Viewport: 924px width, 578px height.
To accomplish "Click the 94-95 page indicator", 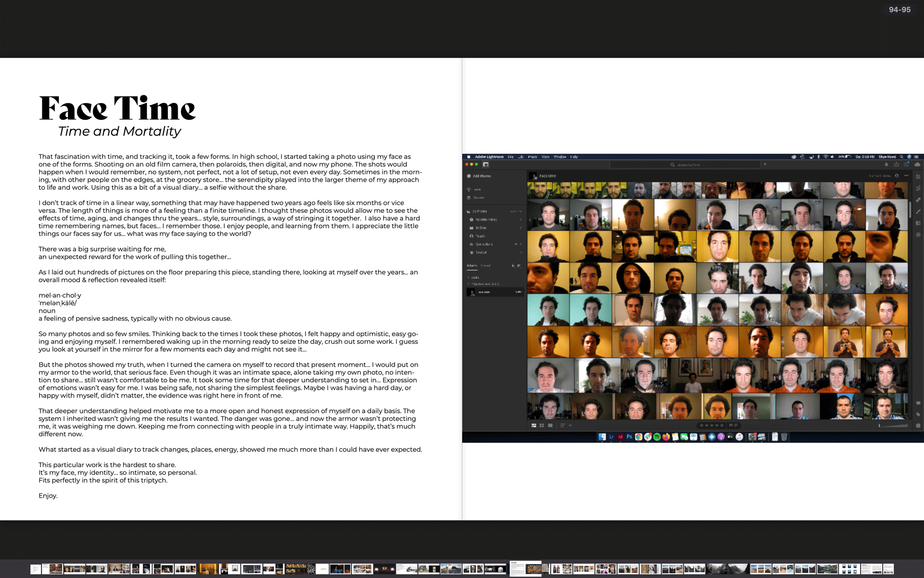I will tap(899, 10).
